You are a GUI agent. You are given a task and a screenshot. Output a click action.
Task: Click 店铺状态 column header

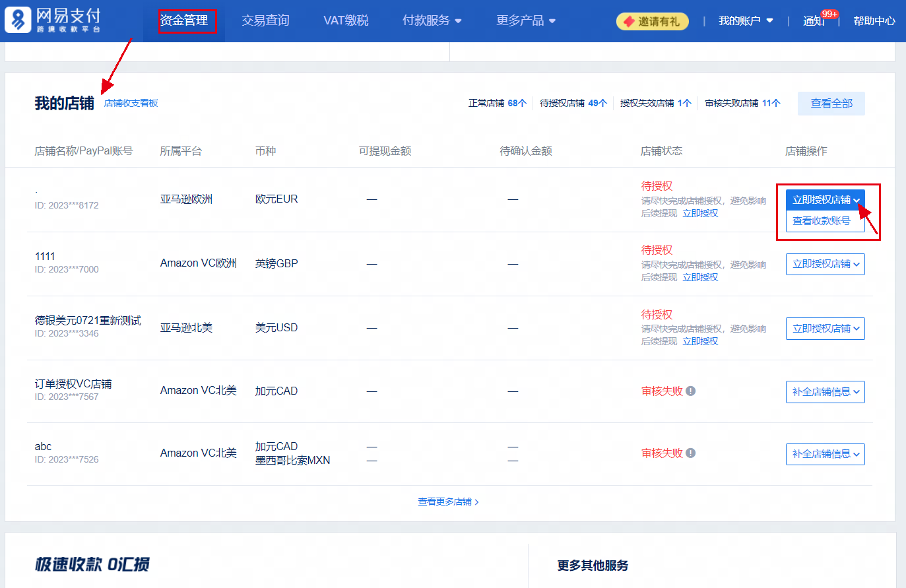point(661,151)
